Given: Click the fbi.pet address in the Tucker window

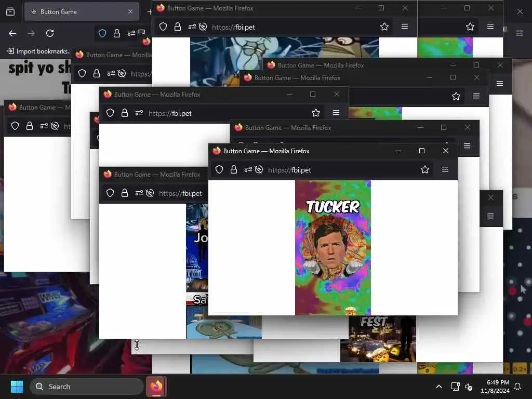Looking at the screenshot, I should (289, 170).
